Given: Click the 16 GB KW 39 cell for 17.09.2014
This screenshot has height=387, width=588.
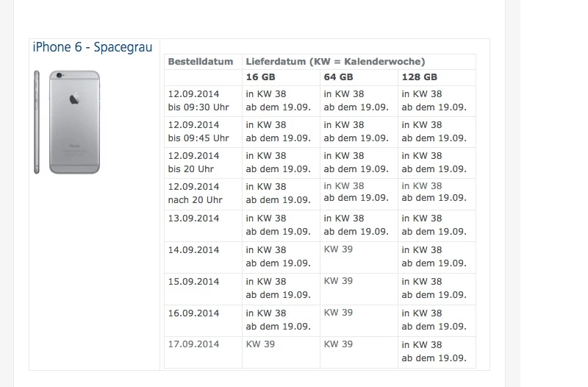Looking at the screenshot, I should [x=281, y=352].
